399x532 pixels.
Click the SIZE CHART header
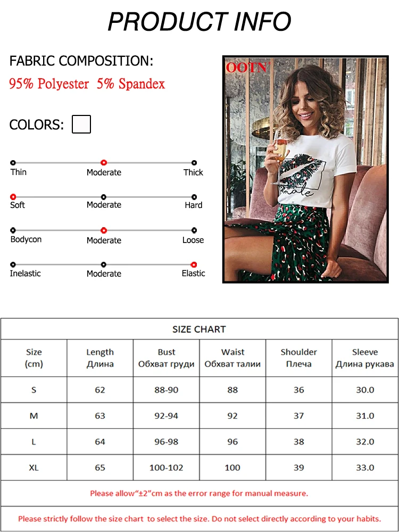(199, 329)
